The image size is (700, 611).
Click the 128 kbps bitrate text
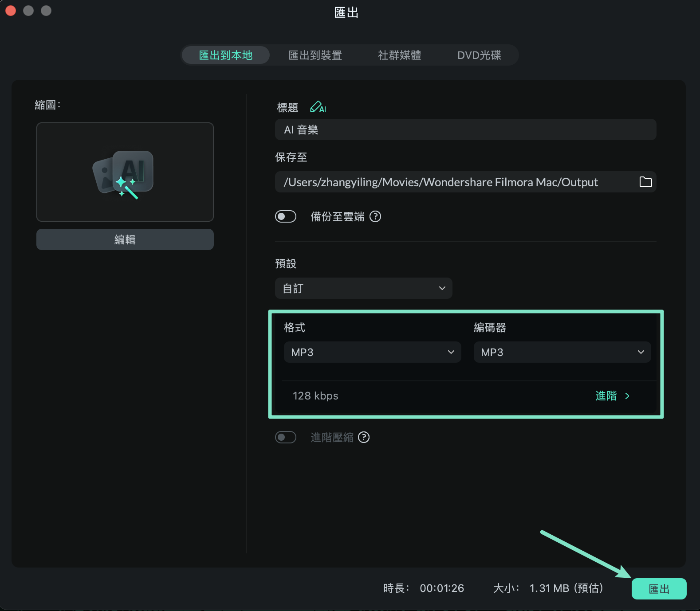coord(315,396)
